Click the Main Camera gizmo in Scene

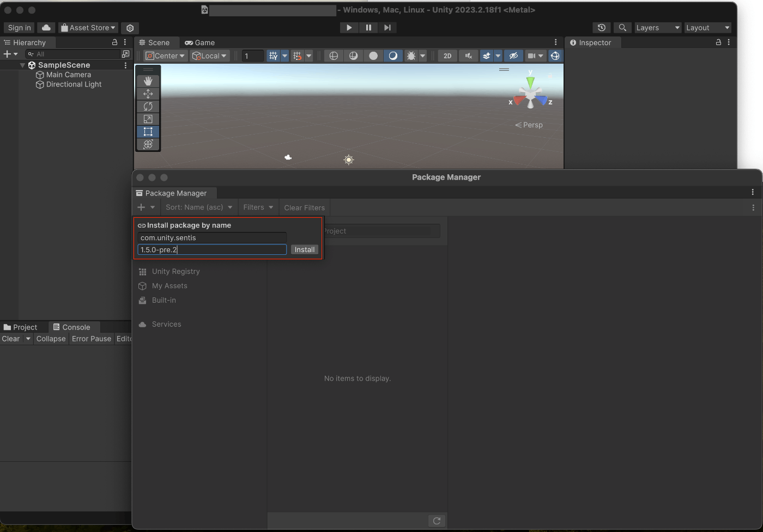click(x=288, y=157)
